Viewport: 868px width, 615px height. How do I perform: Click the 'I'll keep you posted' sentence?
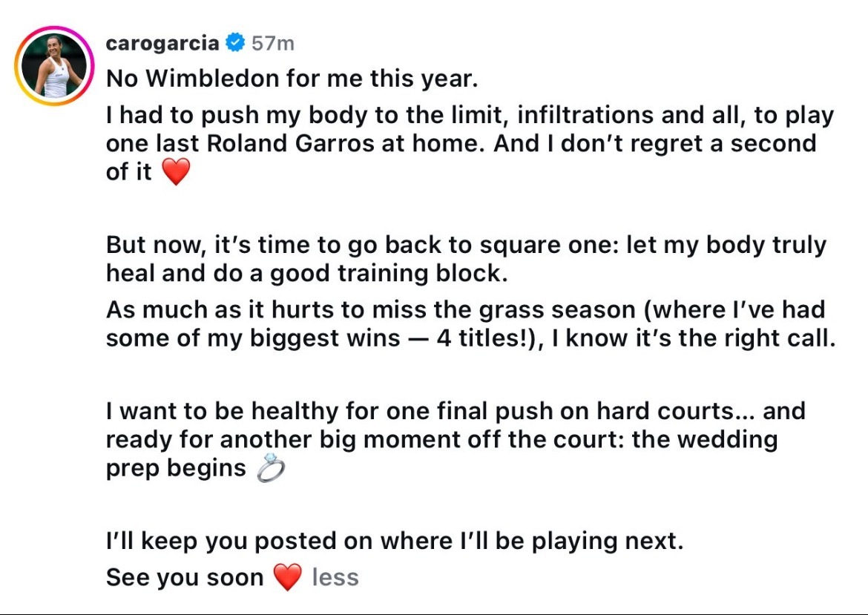395,541
